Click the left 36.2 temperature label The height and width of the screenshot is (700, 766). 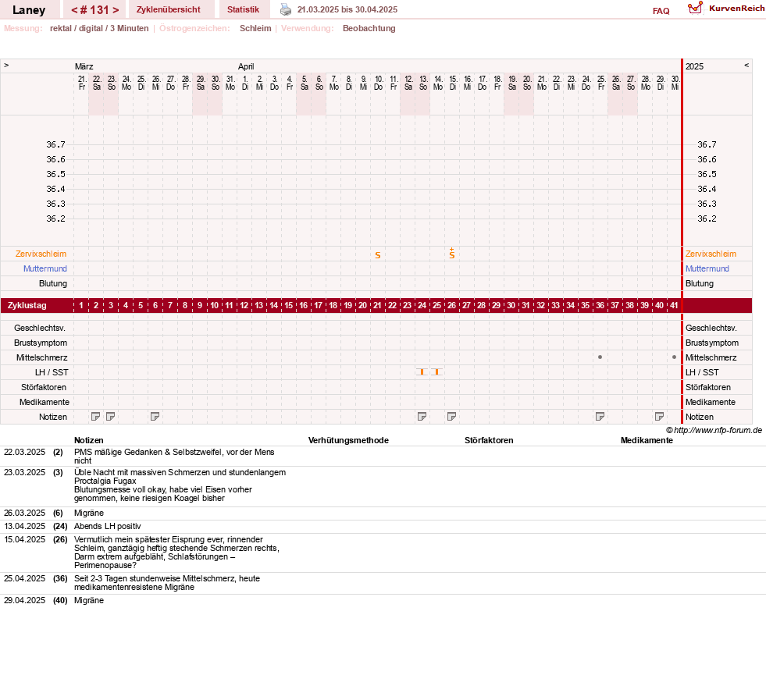(55, 219)
